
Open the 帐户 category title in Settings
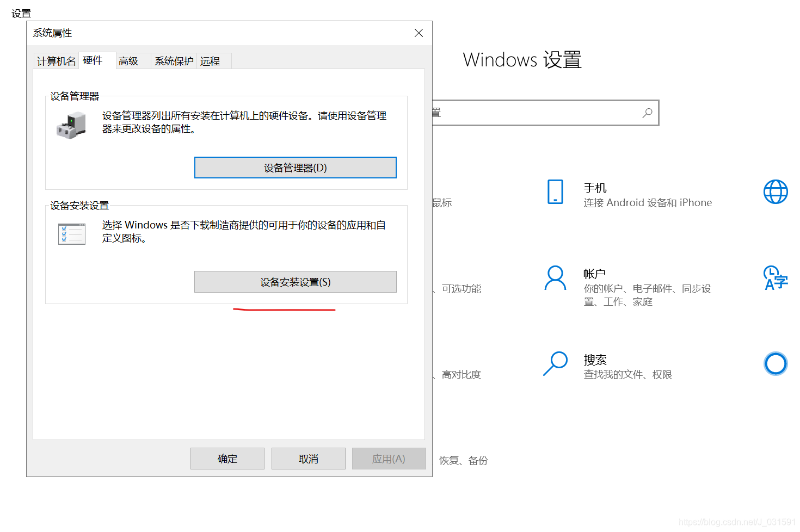tap(594, 274)
